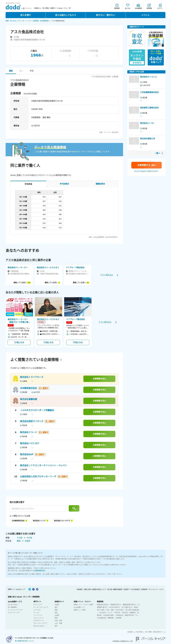Open the 株式会社スリーエスA＆C company card
Screen dimensions: 171x644
pyautogui.click(x=48, y=275)
